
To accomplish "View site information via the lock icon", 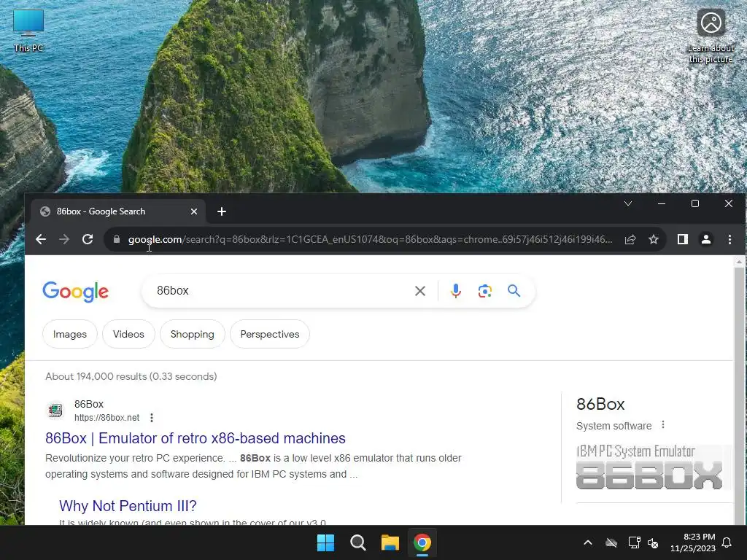I will point(117,239).
